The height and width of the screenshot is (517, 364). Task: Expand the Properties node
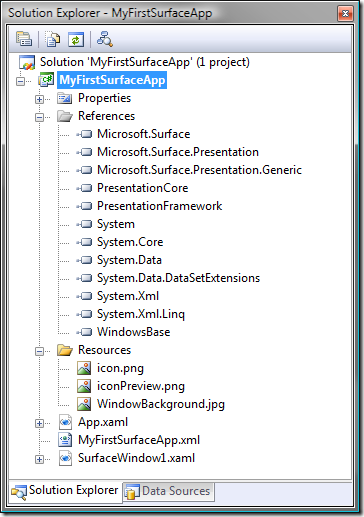39,99
